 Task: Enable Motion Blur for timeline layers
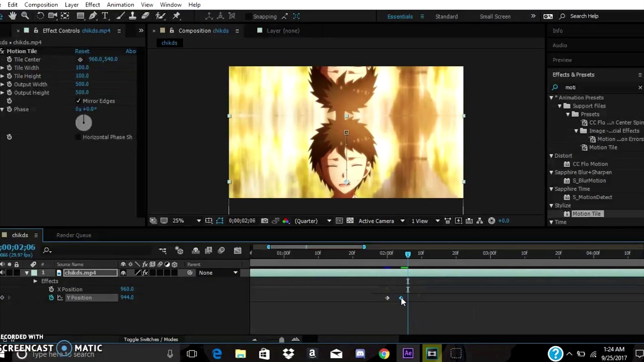point(221,250)
